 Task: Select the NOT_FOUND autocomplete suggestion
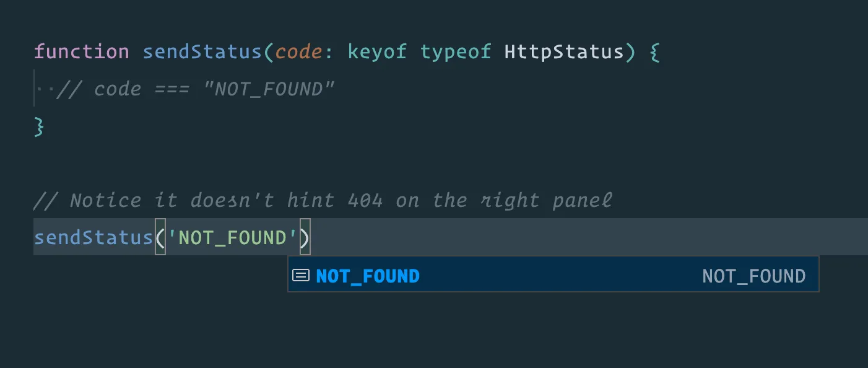(x=368, y=276)
